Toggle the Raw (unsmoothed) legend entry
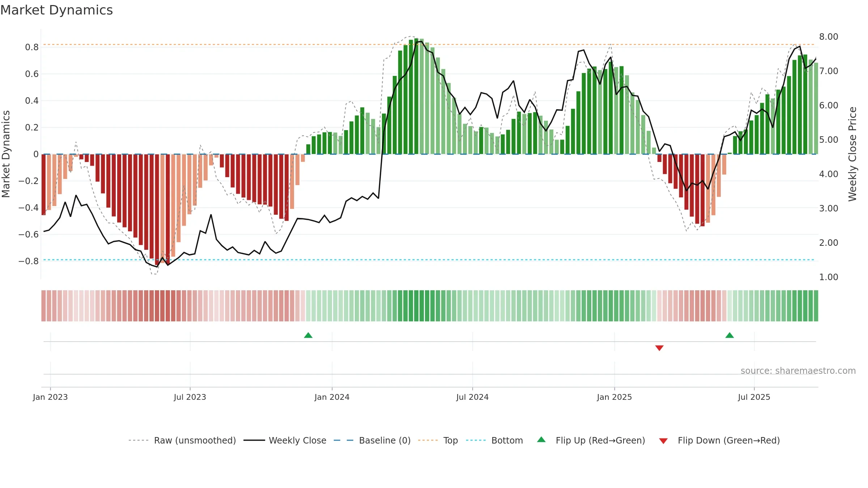868x488 pixels. [x=182, y=440]
